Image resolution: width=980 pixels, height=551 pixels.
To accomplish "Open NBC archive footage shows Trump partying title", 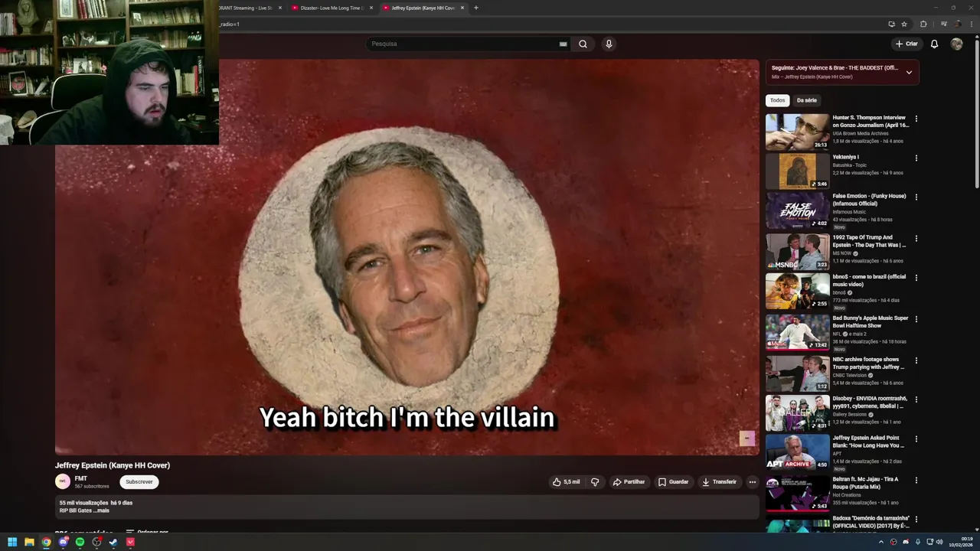I will [869, 363].
